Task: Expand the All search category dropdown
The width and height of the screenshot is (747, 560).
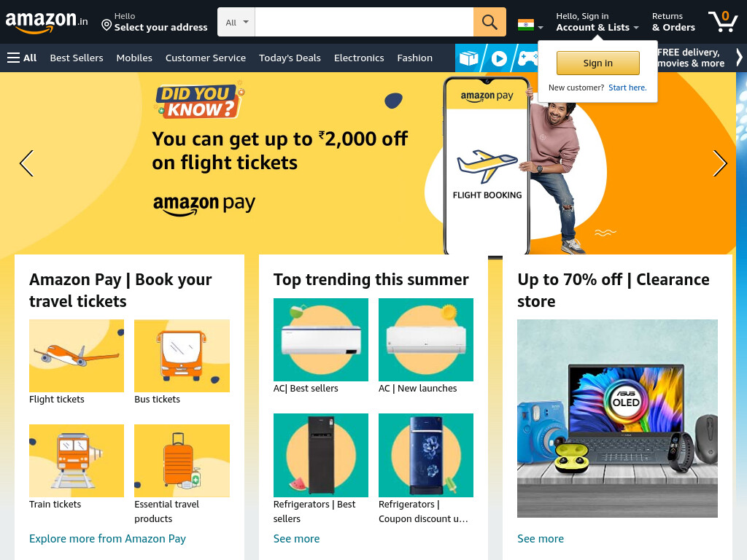Action: coord(236,22)
